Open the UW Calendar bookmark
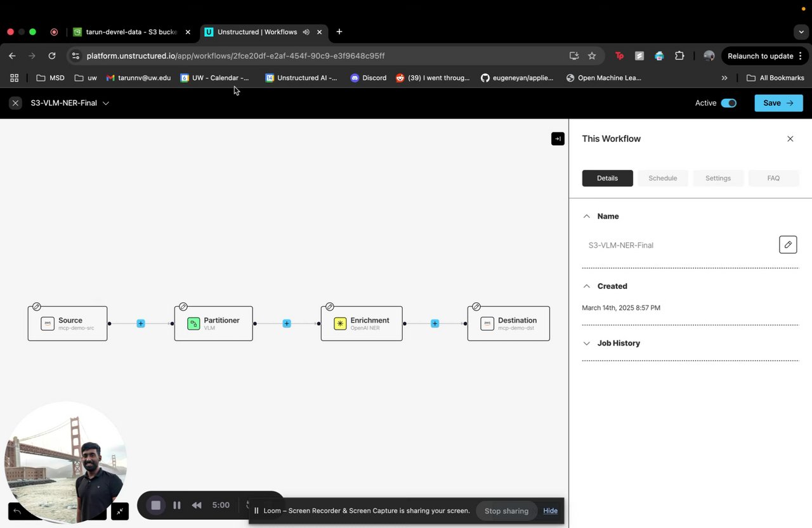This screenshot has height=528, width=812. pos(214,78)
